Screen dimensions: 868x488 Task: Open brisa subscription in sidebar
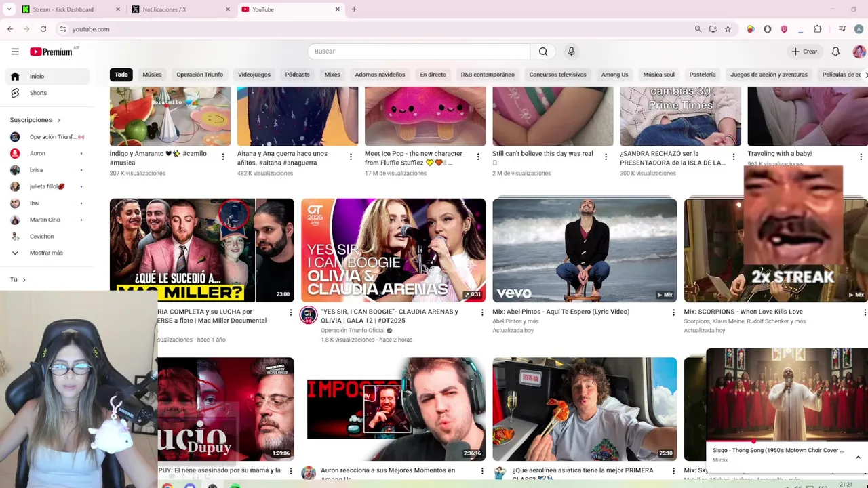pos(47,170)
